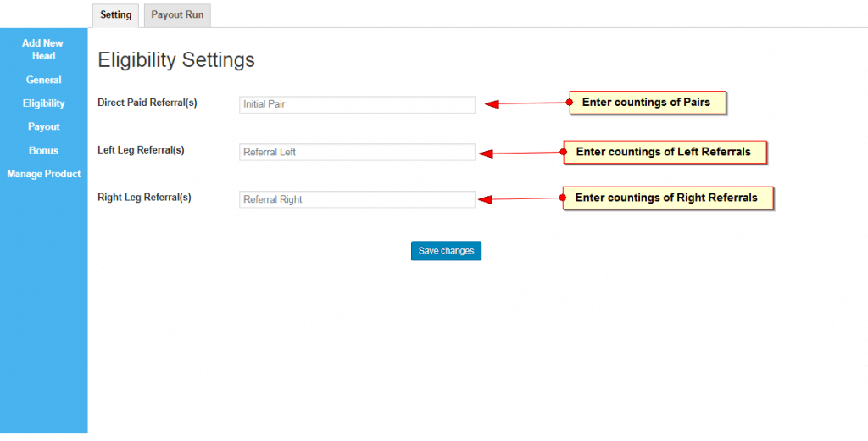Viewport: 868px width, 441px height.
Task: Select Eligibility in the left sidebar
Action: [x=43, y=103]
